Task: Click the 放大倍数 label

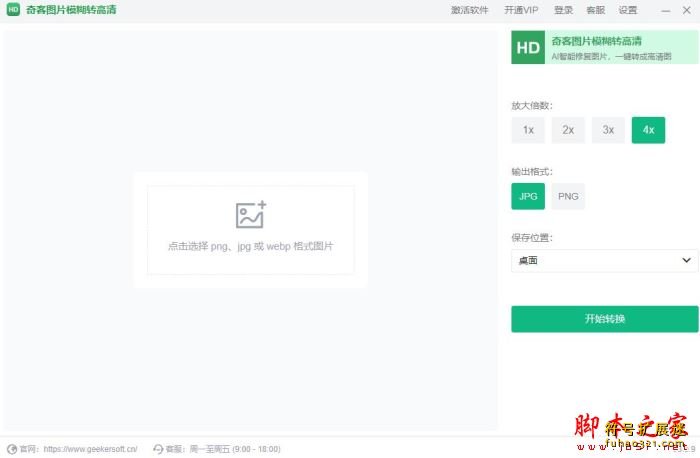Action: pyautogui.click(x=532, y=105)
